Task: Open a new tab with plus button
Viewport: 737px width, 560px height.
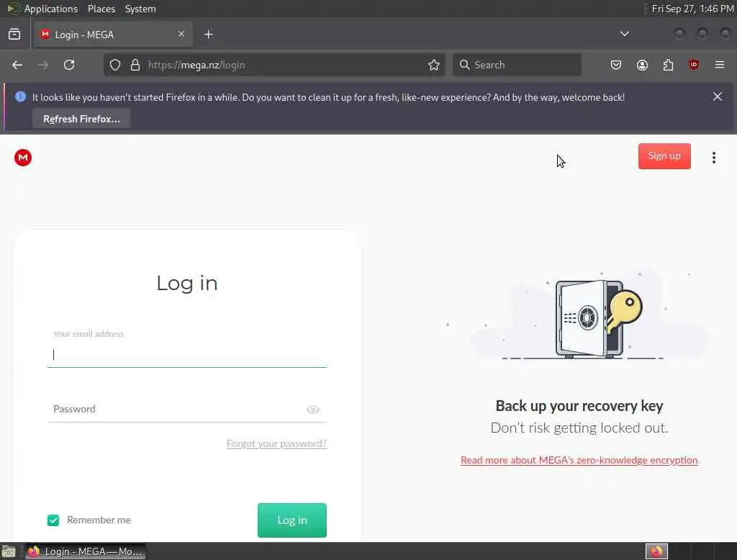Action: point(208,35)
